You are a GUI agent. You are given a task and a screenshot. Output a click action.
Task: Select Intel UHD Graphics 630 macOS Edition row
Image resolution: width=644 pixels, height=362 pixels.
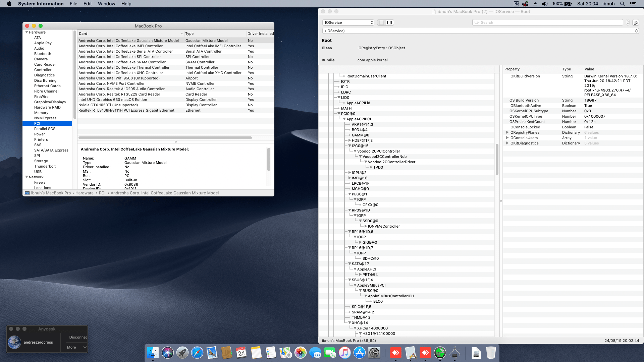[176, 100]
